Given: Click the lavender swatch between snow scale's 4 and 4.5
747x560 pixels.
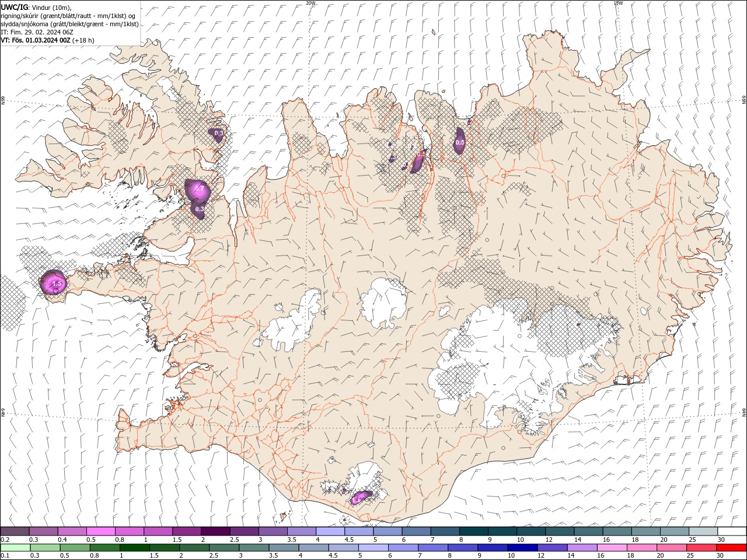Looking at the screenshot, I should tap(330, 531).
